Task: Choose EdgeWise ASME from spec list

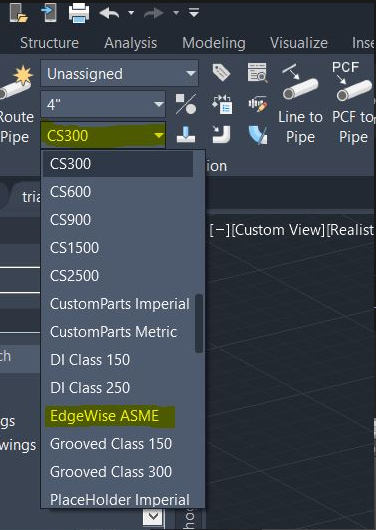Action: click(x=104, y=416)
